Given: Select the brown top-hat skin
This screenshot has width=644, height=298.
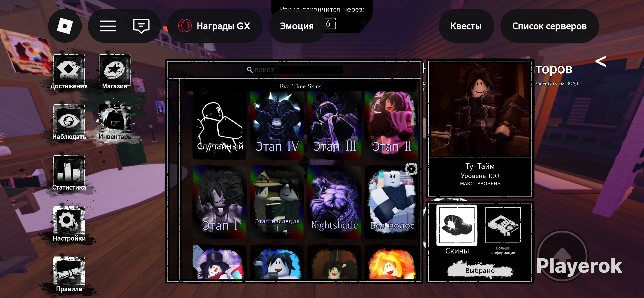Looking at the screenshot, I should click(x=334, y=262).
